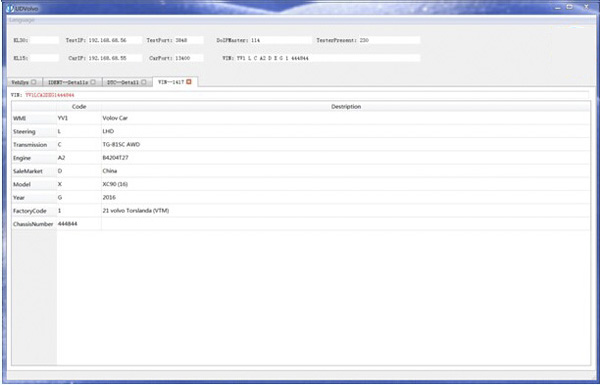Switch to the IDENT--Details tab
Viewport: 600px width, 385px height.
coord(72,82)
